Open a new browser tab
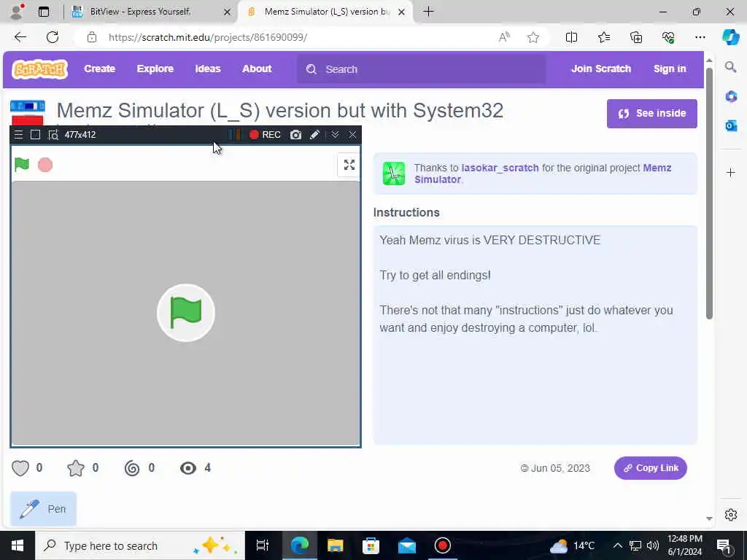 pyautogui.click(x=428, y=12)
